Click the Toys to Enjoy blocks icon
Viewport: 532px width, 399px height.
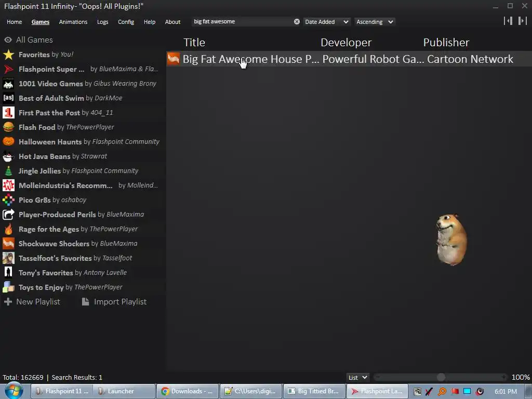8,287
